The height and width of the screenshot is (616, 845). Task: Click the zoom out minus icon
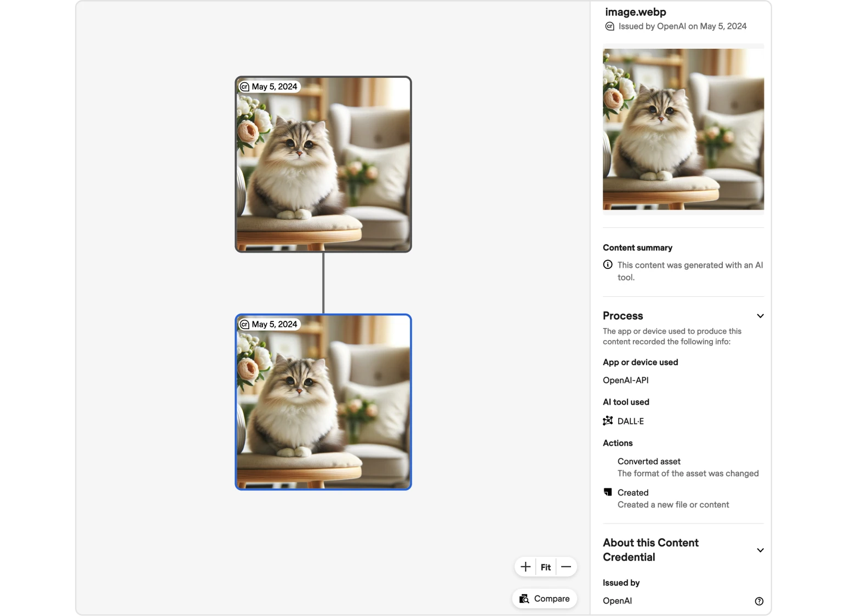(566, 567)
